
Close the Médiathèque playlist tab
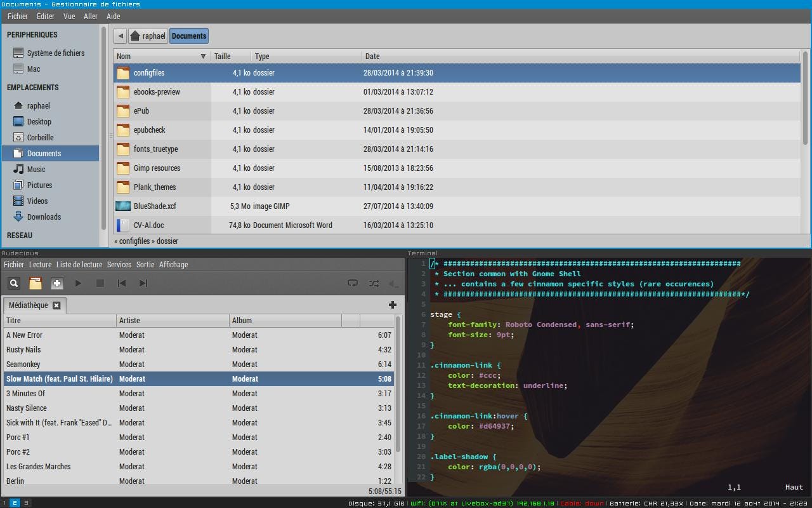(56, 305)
